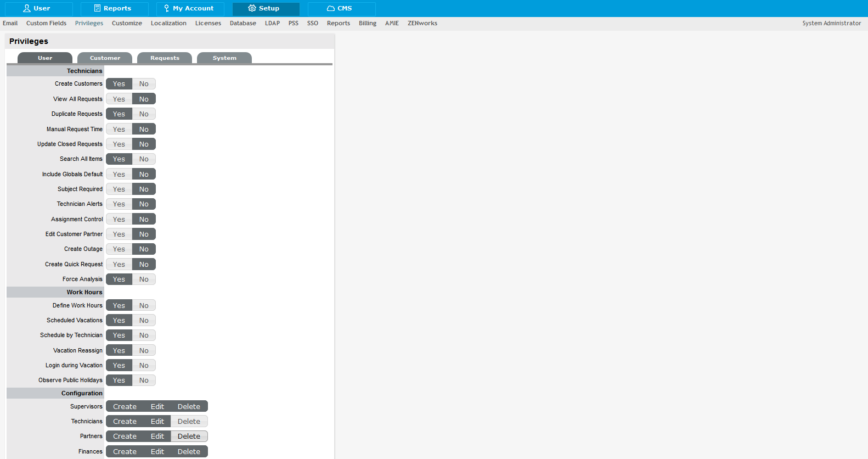This screenshot has width=868, height=459.
Task: Set Force Analysis to No
Action: 144,279
